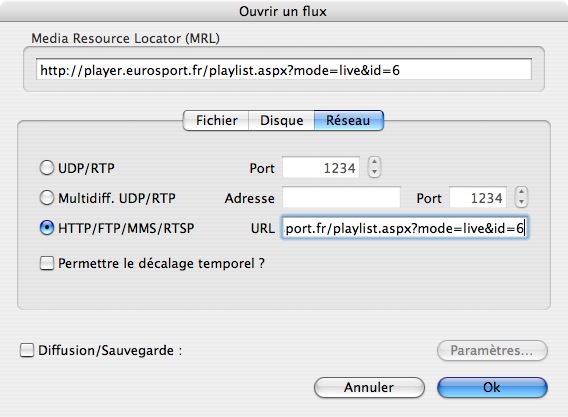Open the Paramètres… settings button
568x417 pixels.
(492, 350)
